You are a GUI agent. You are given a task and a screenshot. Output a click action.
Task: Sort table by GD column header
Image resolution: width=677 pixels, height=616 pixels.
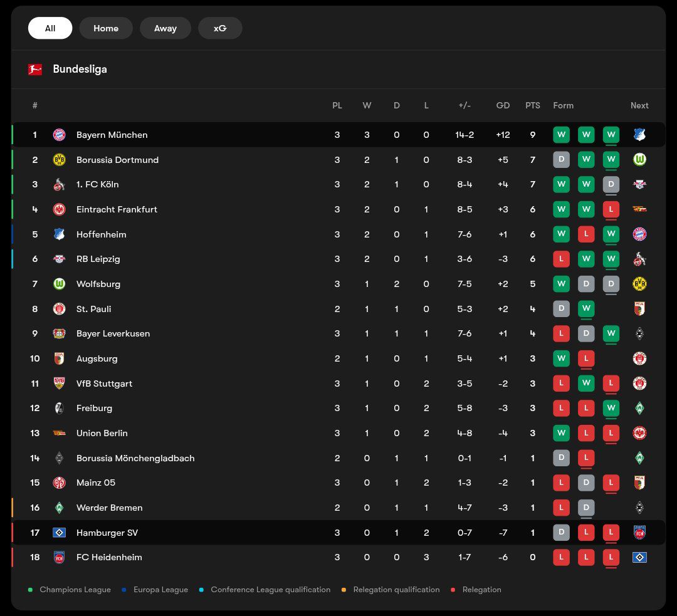click(503, 105)
